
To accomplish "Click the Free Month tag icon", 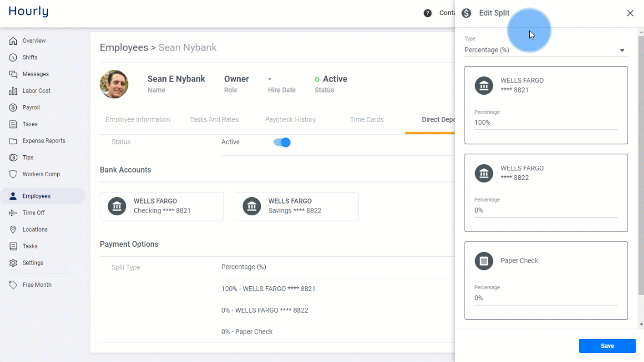I will (13, 285).
